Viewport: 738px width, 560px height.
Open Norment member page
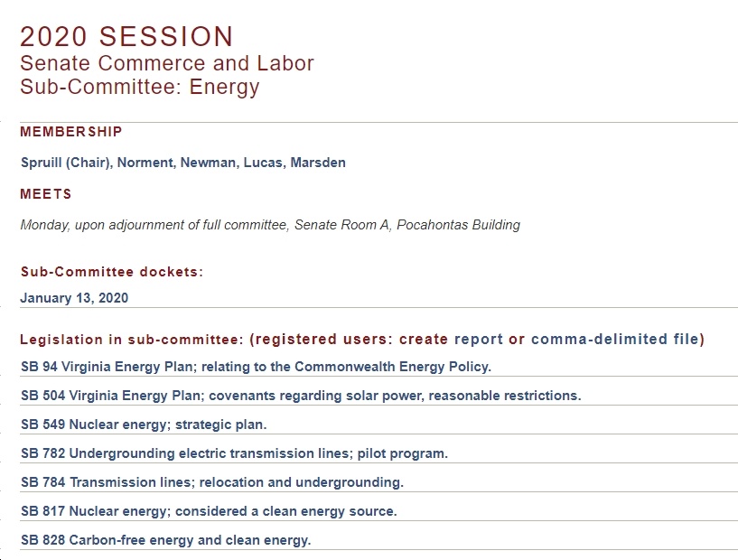point(146,163)
